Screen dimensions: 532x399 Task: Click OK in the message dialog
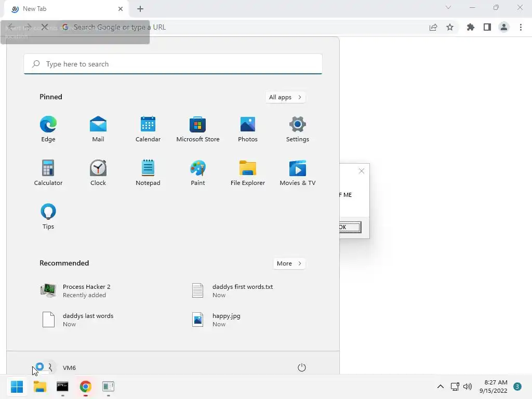350,227
